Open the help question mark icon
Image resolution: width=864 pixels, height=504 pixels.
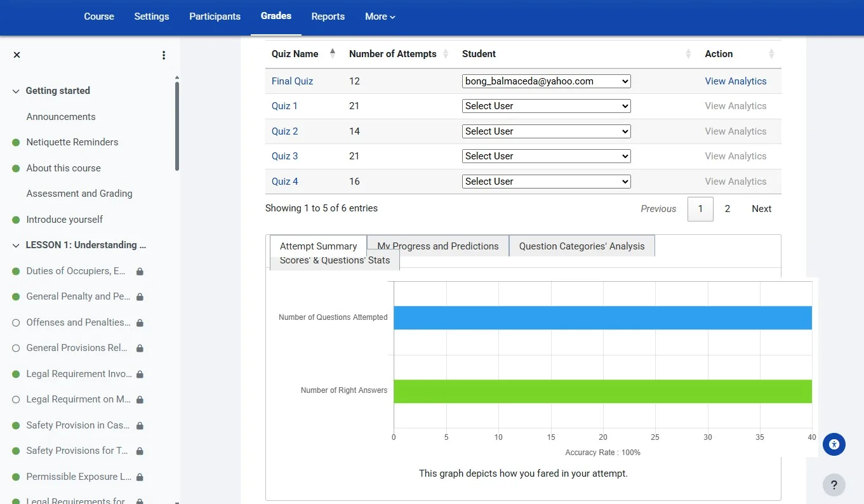coord(834,484)
